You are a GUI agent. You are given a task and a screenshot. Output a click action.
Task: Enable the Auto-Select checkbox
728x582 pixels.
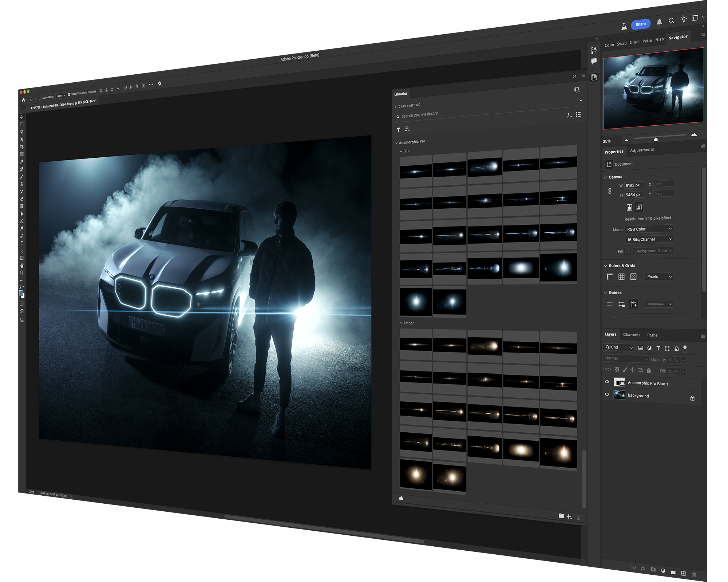pyautogui.click(x=40, y=98)
